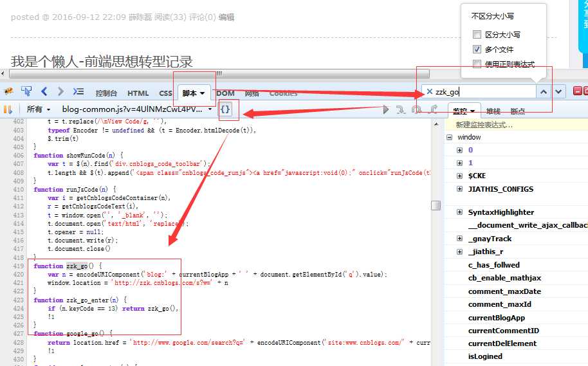Switch to the 网络 tab
The image size is (588, 366).
pyautogui.click(x=252, y=93)
